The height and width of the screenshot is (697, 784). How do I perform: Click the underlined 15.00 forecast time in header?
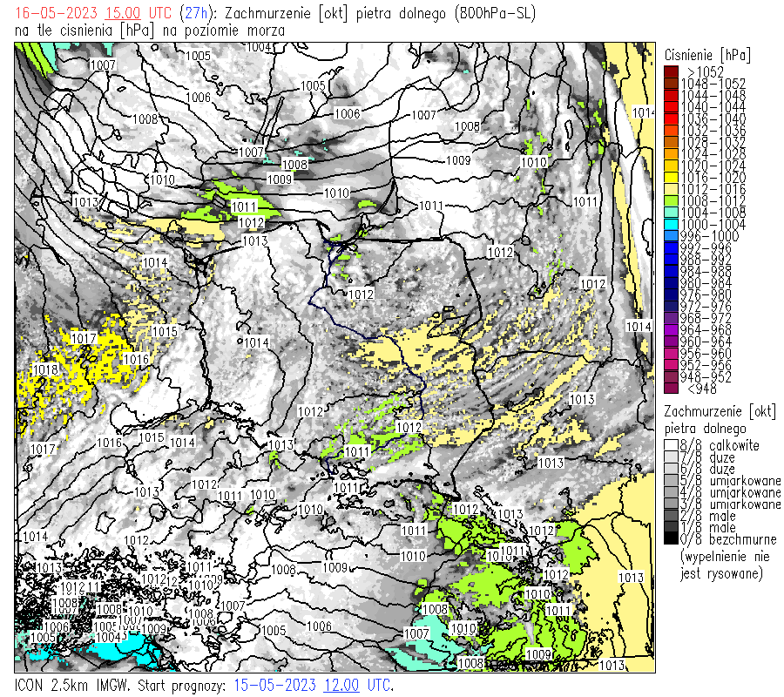[123, 14]
